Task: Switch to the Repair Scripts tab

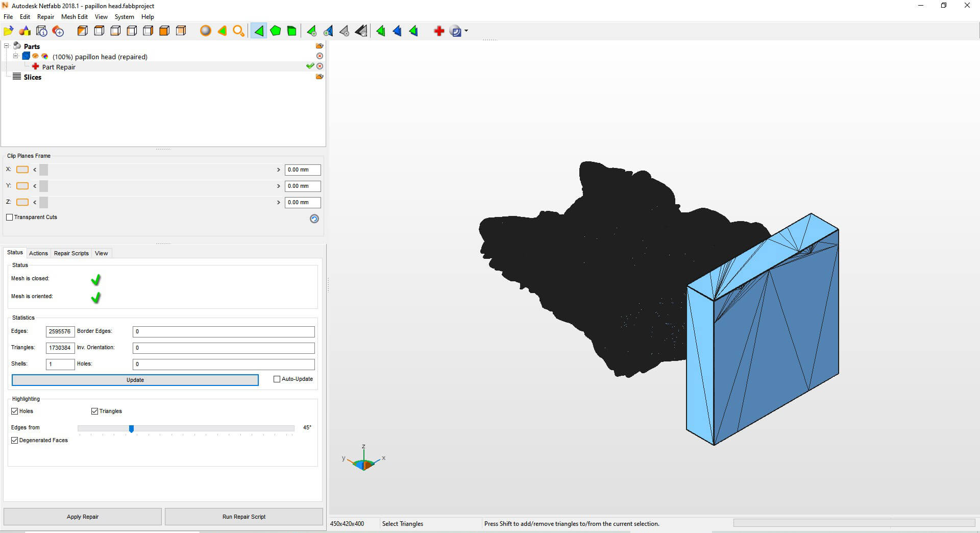Action: pos(71,253)
